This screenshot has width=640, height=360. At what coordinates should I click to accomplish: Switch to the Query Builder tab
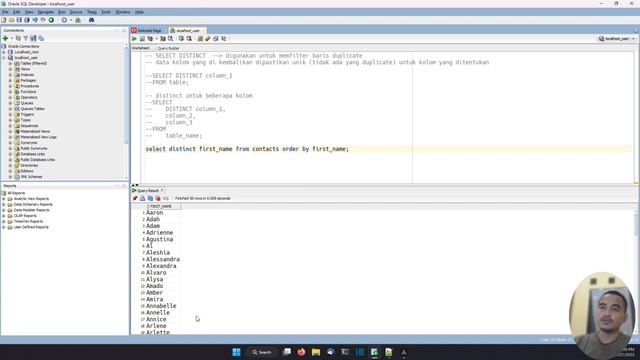[x=169, y=48]
